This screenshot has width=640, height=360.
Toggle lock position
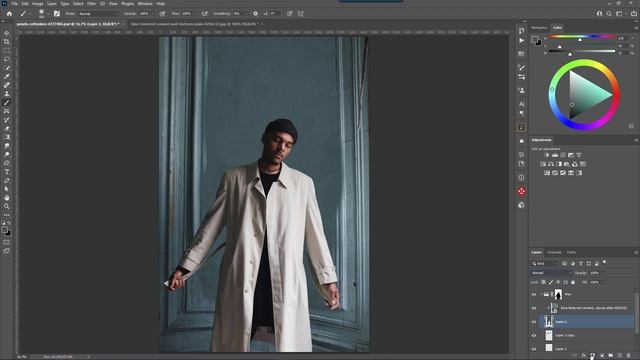point(558,282)
